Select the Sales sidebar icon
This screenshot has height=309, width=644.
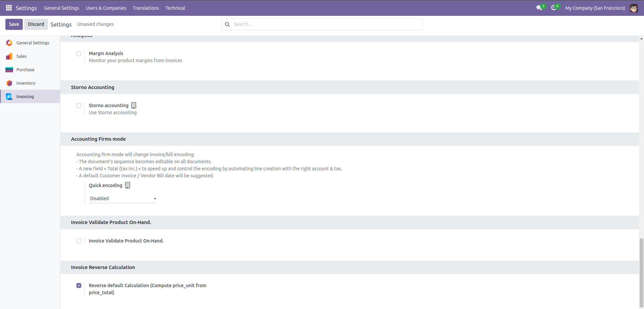tap(9, 56)
